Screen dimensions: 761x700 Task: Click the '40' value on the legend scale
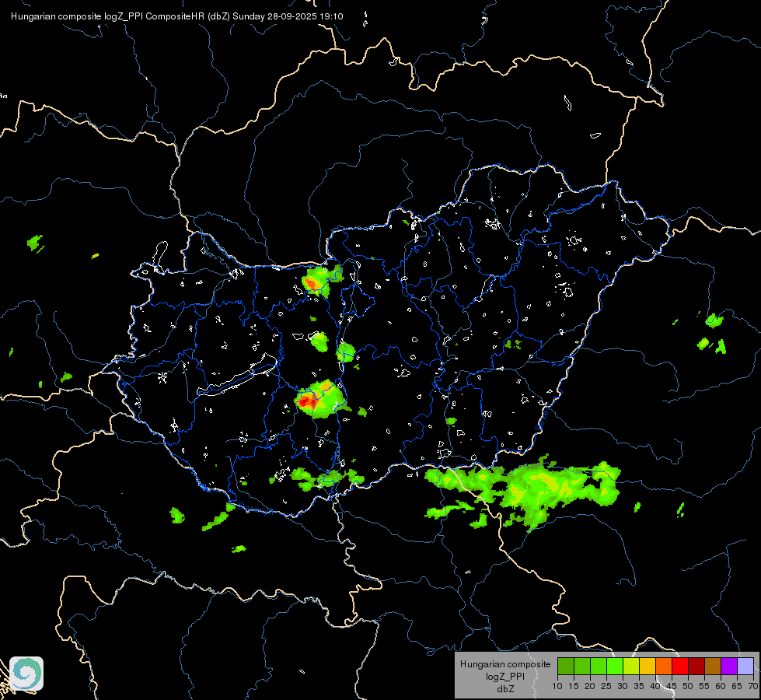(655, 687)
